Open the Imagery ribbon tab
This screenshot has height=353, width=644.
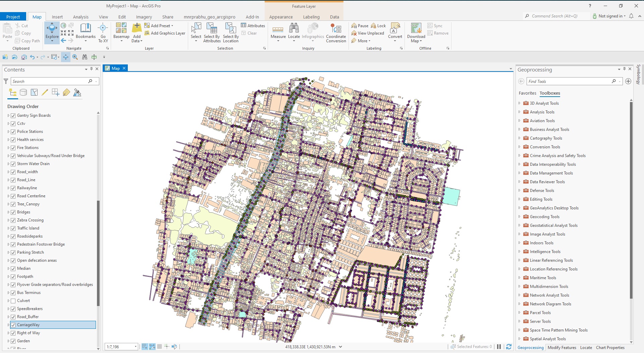[144, 17]
